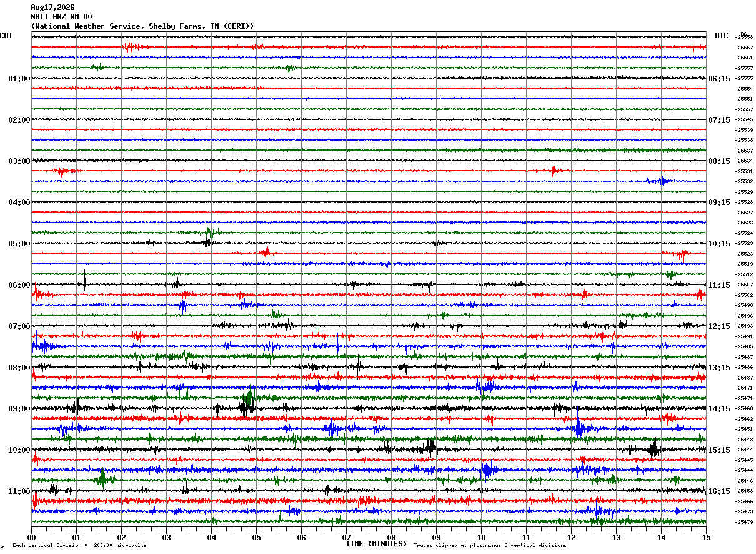
Task: Click the CDT time label "08:00"
Action: (x=19, y=368)
